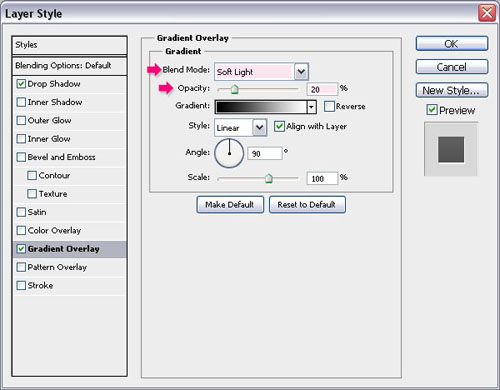Select the Color Overlay effect label
500x390 pixels.
click(x=55, y=230)
